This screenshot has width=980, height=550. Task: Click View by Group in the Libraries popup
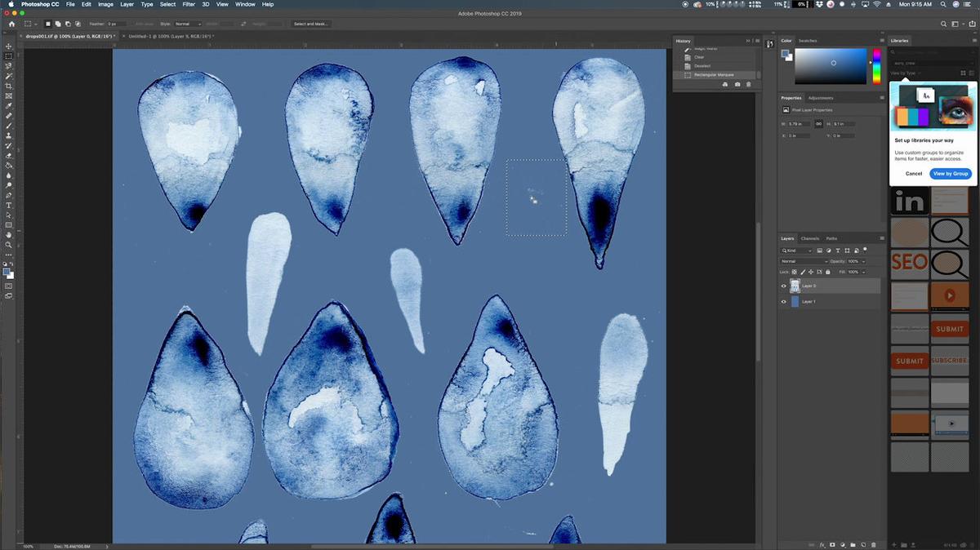[x=950, y=173]
